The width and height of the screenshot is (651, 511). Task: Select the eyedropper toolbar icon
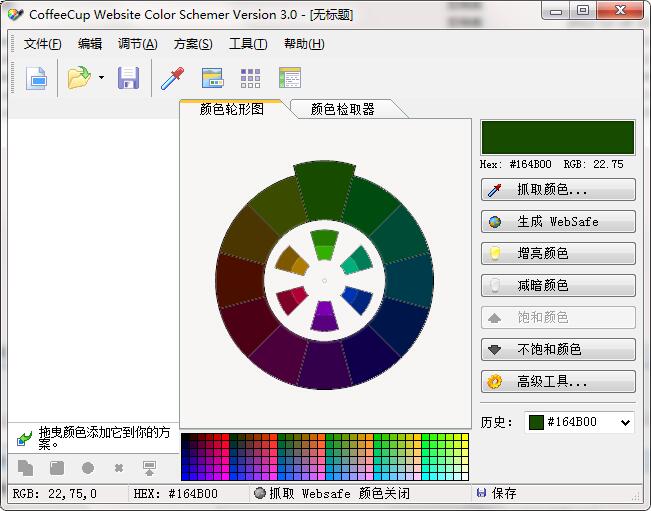tap(172, 78)
